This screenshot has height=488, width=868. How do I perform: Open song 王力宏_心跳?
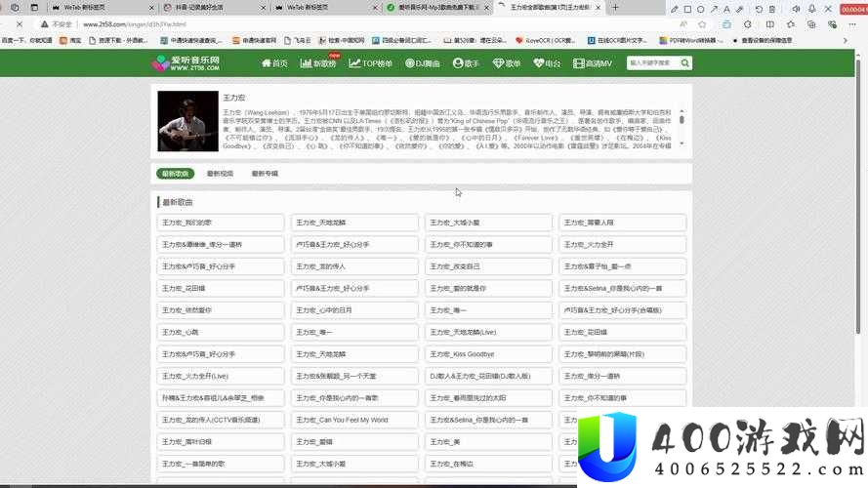(x=221, y=332)
